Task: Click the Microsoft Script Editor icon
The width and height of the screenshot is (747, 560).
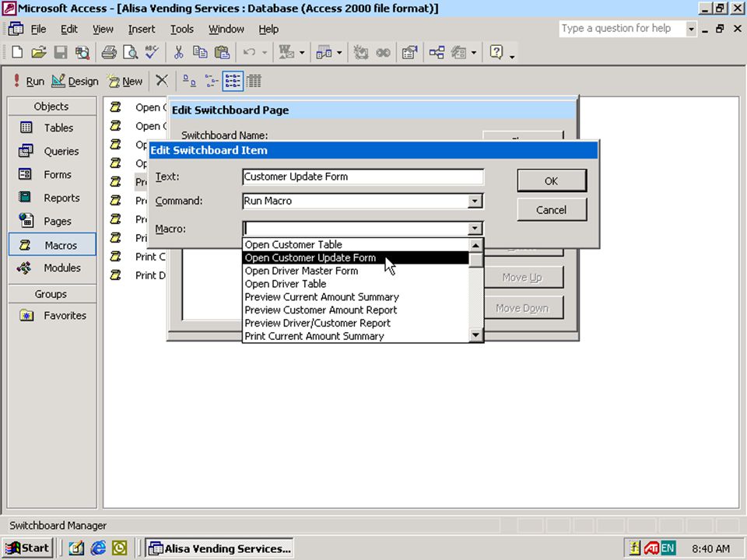Action: 383,52
